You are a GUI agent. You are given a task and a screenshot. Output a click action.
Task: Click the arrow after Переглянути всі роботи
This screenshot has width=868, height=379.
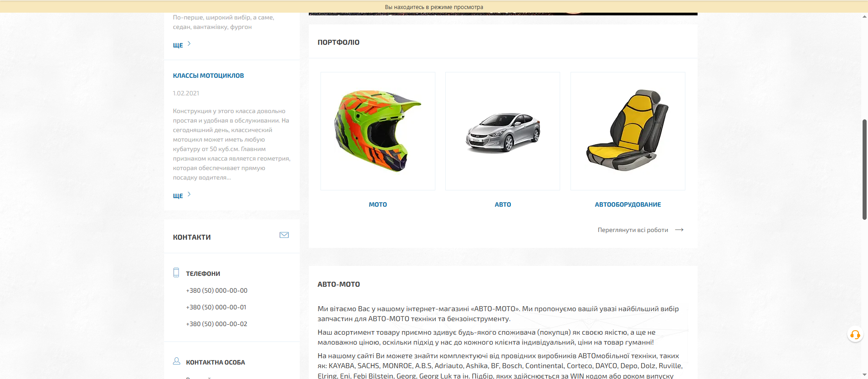pos(679,230)
